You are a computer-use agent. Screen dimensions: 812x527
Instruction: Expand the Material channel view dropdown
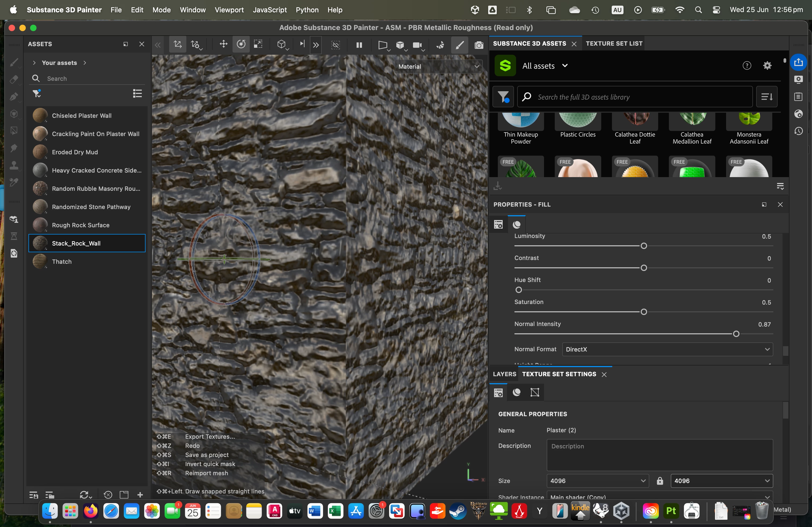(438, 67)
